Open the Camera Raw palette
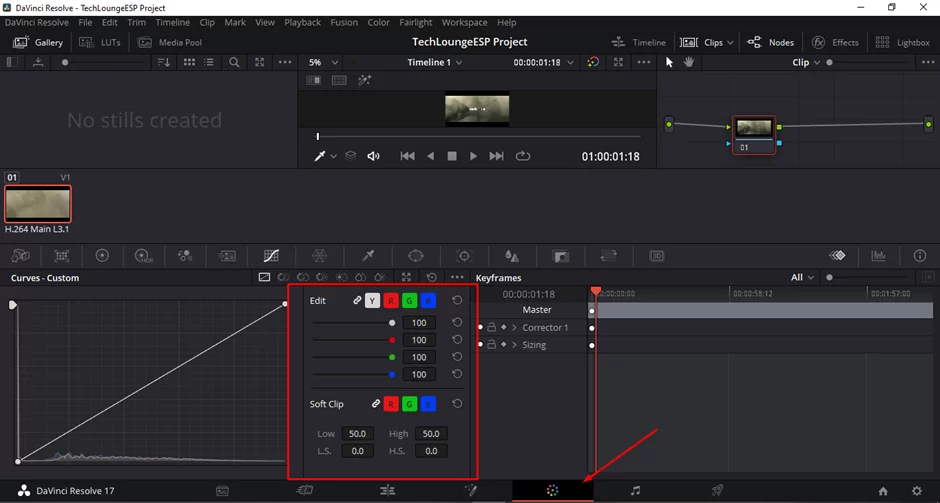Viewport: 940px width, 503px height. click(x=20, y=256)
